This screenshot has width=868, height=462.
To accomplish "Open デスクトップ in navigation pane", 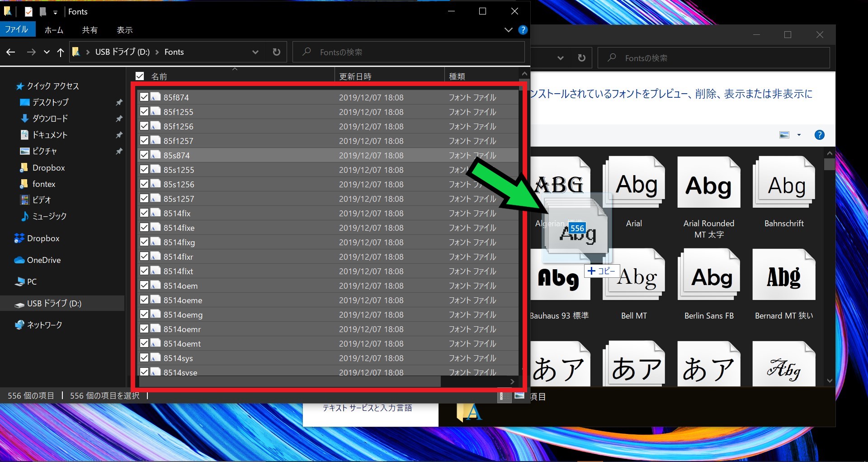I will [50, 102].
